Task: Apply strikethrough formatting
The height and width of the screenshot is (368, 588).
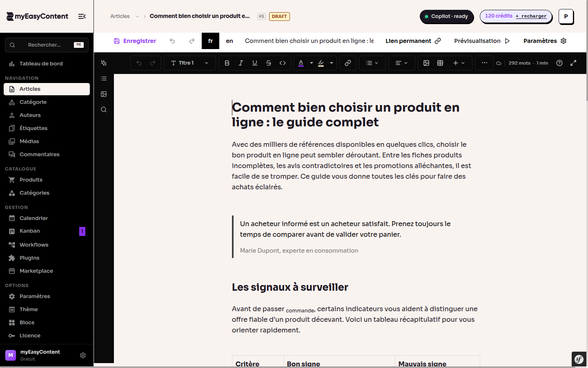Action: click(269, 63)
